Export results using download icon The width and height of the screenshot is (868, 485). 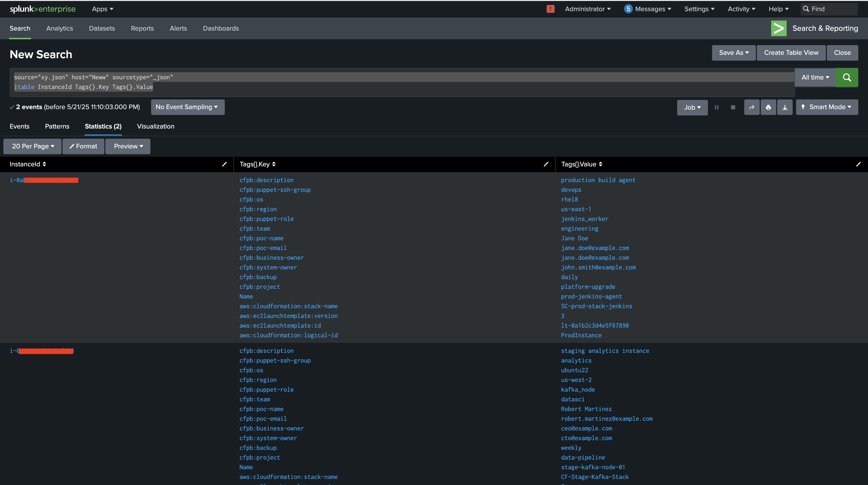(x=785, y=107)
